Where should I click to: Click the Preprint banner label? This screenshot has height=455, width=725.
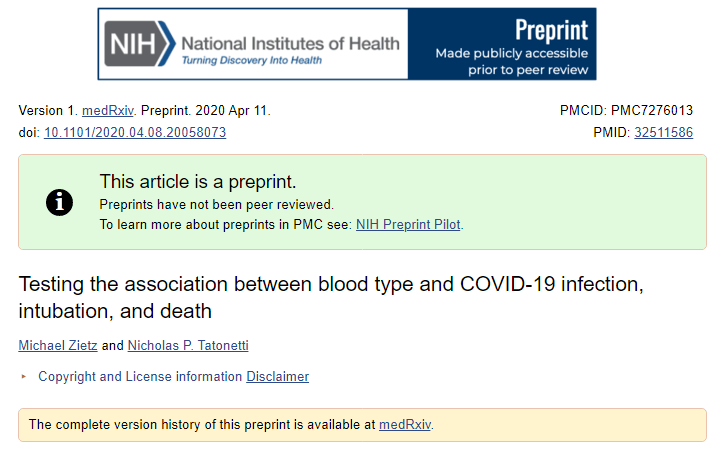[551, 29]
